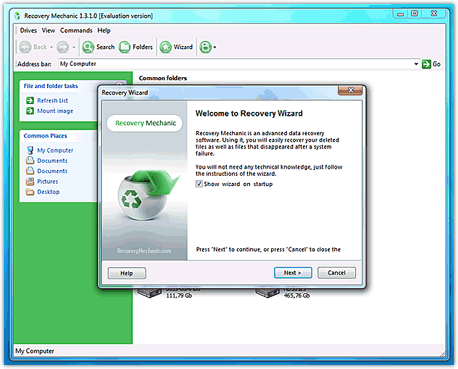This screenshot has height=369, width=458.
Task: Open the Desktop folder link
Action: click(48, 192)
